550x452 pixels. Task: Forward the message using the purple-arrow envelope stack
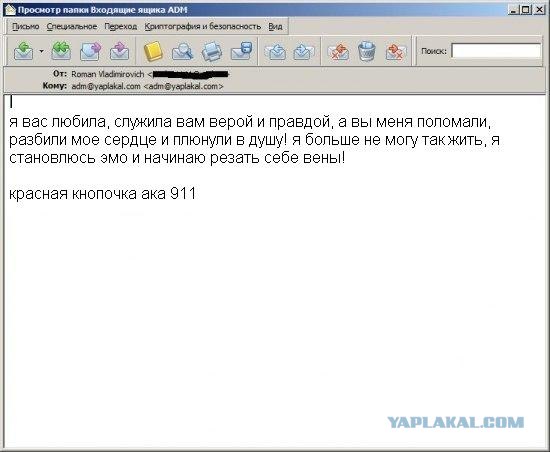[90, 51]
